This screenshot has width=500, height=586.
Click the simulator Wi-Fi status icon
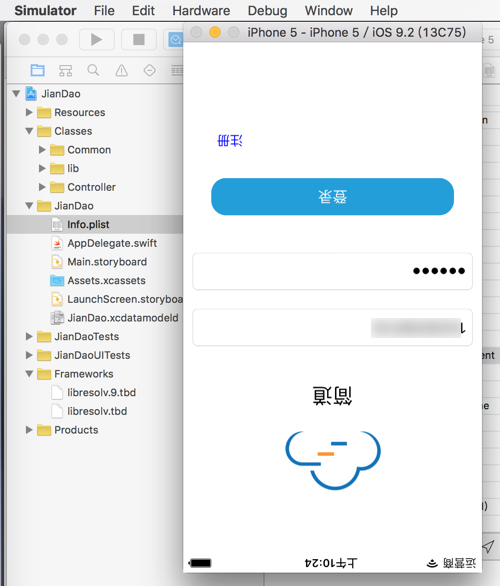click(x=432, y=563)
